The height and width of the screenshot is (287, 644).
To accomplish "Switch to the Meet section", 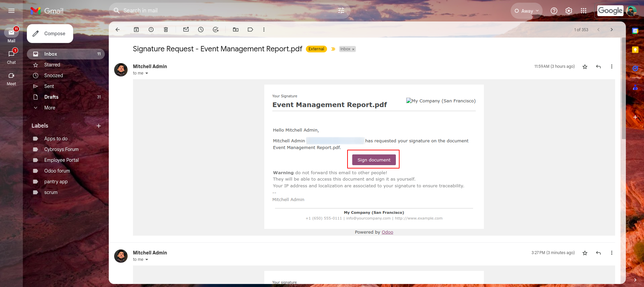I will coord(11,79).
